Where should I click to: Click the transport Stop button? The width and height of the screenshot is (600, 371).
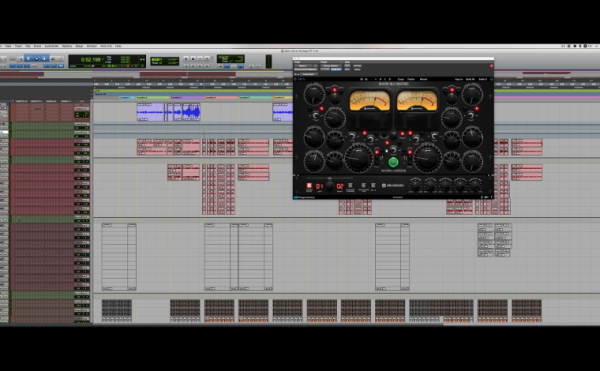[x=193, y=59]
